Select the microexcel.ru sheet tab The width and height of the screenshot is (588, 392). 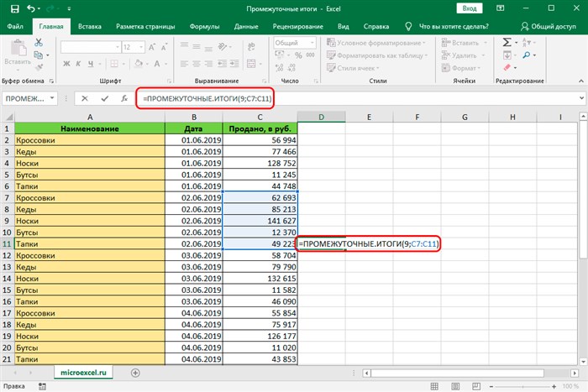(x=83, y=373)
